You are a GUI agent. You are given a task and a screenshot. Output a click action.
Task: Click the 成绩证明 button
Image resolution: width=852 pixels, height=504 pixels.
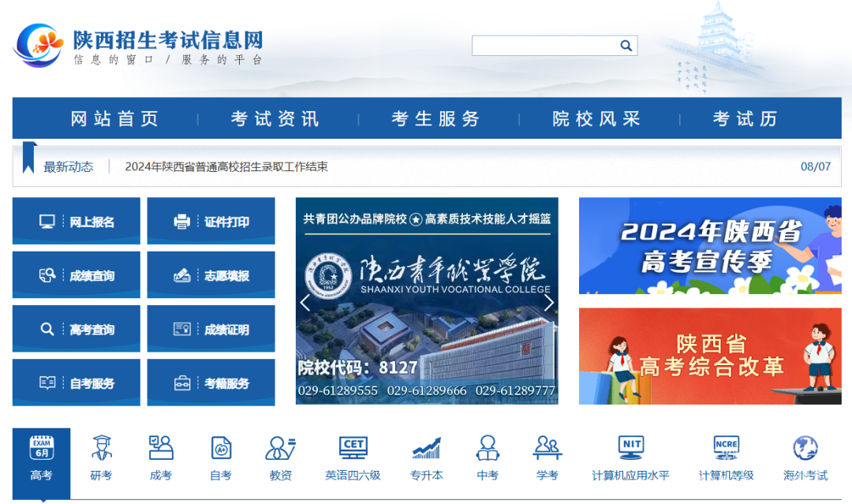click(x=211, y=329)
